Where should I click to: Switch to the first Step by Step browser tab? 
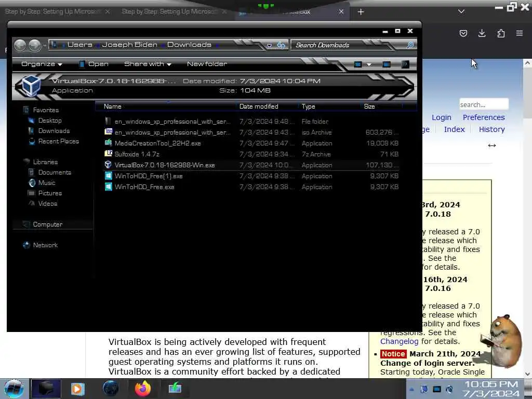coord(52,11)
